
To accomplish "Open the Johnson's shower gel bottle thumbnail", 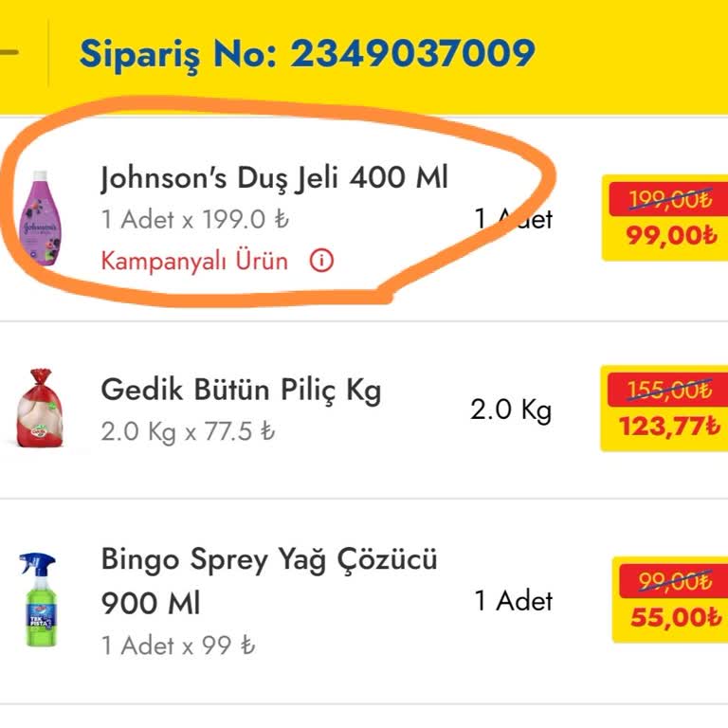I will coord(41,218).
